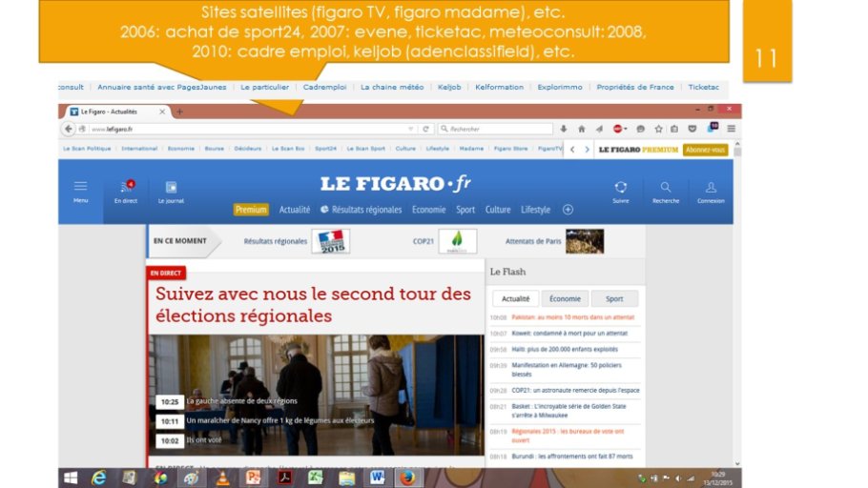Select the Économie tab in Le Flash
Image resolution: width=868 pixels, height=488 pixels.
click(x=565, y=298)
